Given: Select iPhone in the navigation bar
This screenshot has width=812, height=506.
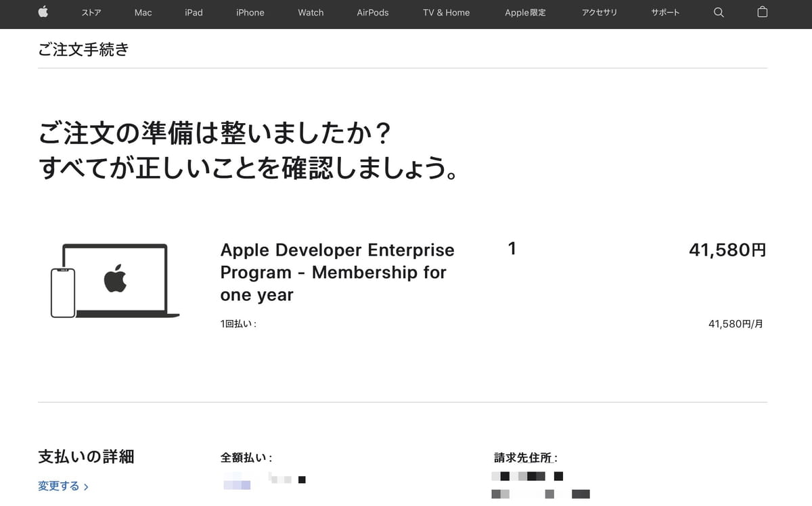Looking at the screenshot, I should tap(250, 12).
